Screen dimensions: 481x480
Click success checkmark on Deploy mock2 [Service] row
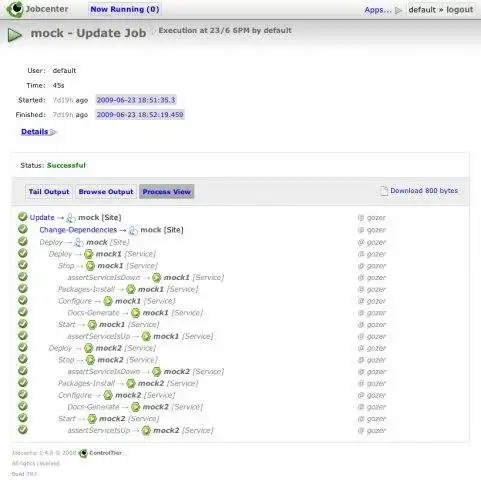tap(23, 347)
